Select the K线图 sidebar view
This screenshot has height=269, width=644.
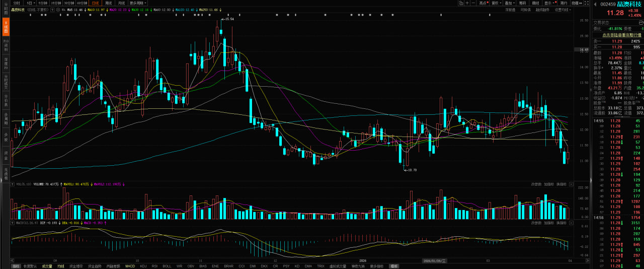[6, 26]
